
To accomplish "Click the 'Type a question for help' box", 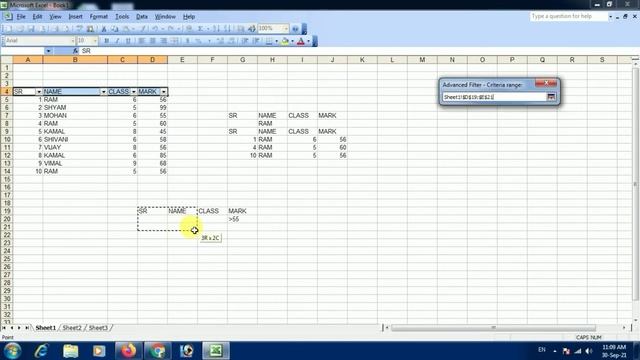I will tap(569, 16).
